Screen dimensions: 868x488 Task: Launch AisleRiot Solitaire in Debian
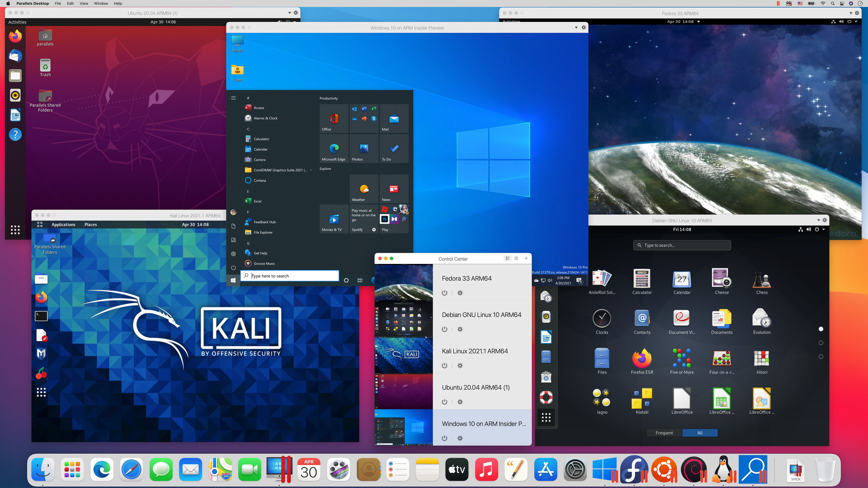pos(602,282)
